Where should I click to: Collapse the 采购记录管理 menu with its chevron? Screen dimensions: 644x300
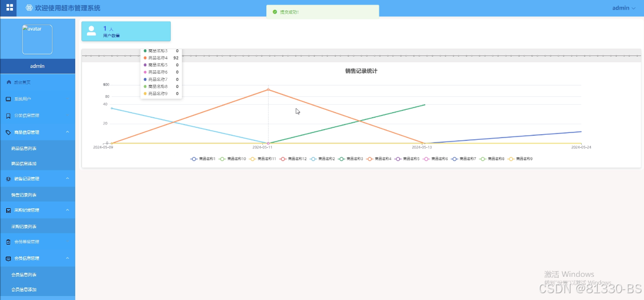coord(67,210)
